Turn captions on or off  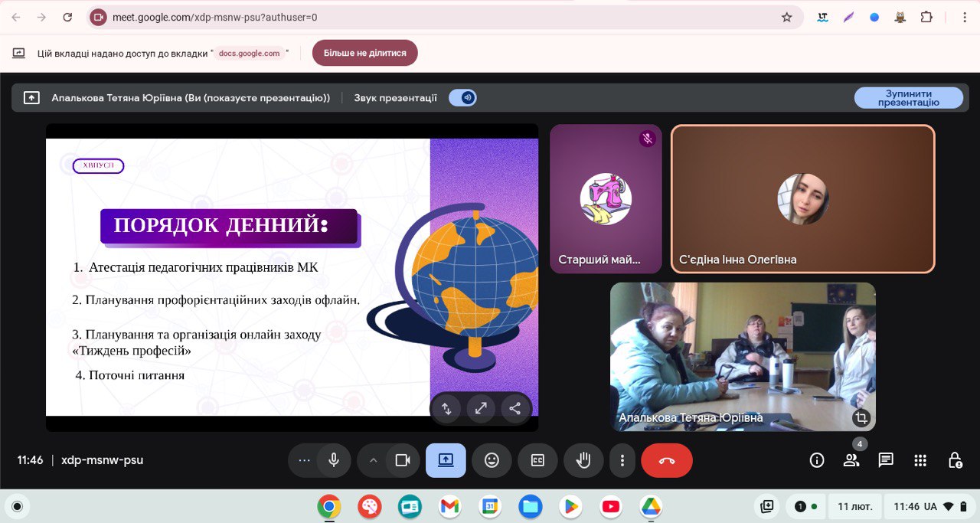coord(537,460)
